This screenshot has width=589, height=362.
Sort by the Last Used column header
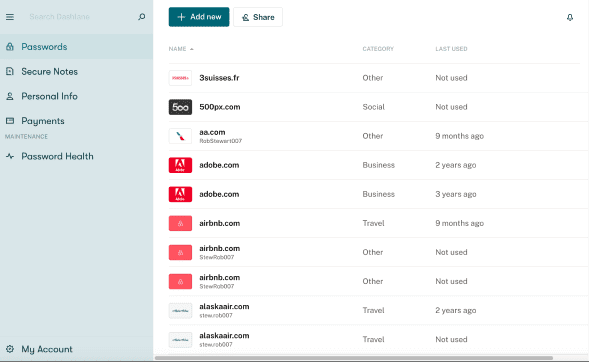(451, 49)
